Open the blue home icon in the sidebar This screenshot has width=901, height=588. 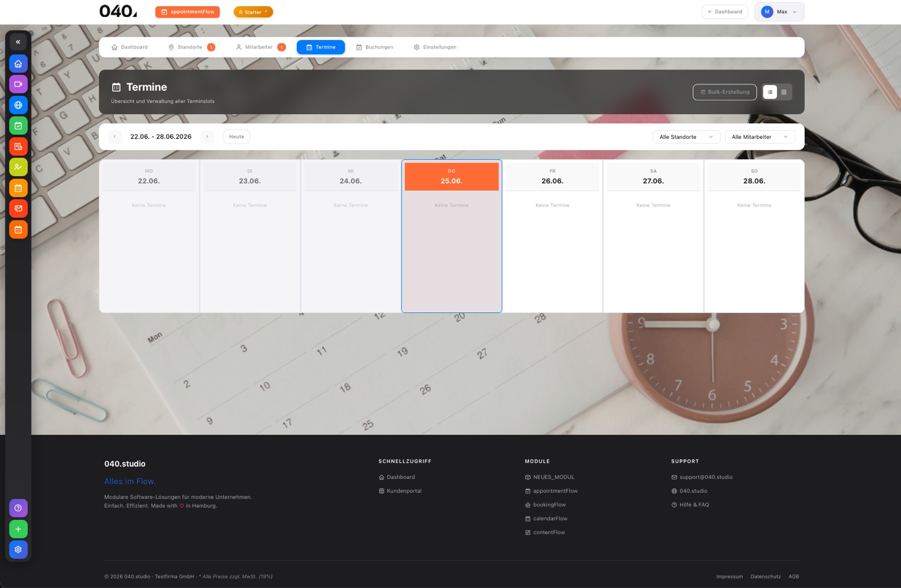click(18, 64)
